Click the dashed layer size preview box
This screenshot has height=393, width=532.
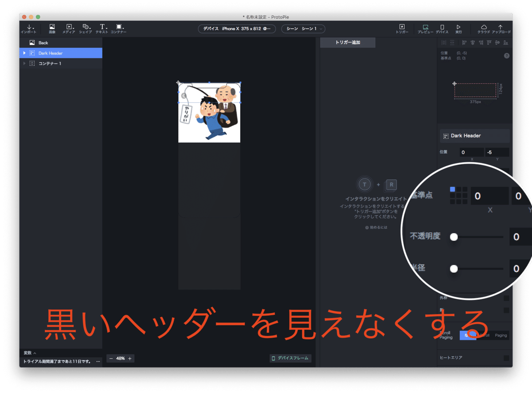pos(475,90)
